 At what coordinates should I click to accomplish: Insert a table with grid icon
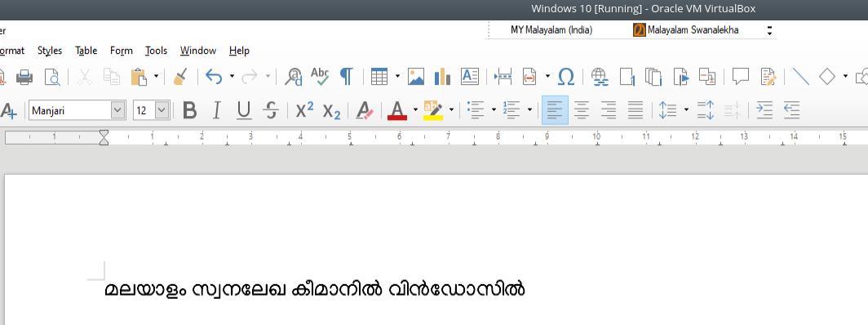click(379, 77)
